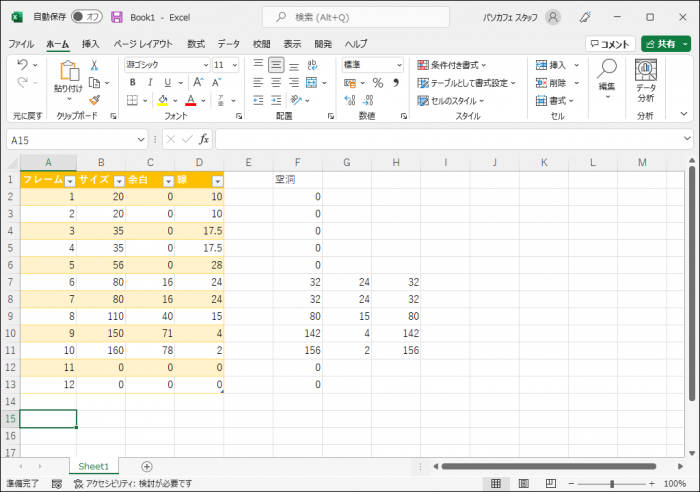Screen dimensions: 700x492
Task: Click the undo arrow icon
Action: (x=23, y=65)
